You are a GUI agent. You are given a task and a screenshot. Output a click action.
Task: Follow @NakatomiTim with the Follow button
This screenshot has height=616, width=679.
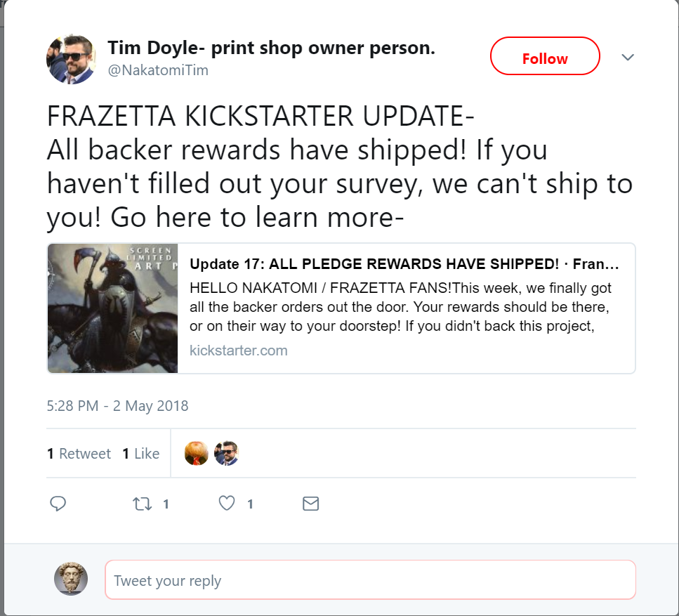(545, 56)
